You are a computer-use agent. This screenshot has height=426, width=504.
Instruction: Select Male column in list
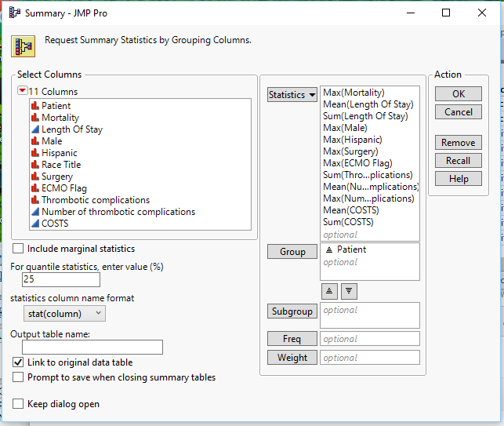coord(52,141)
